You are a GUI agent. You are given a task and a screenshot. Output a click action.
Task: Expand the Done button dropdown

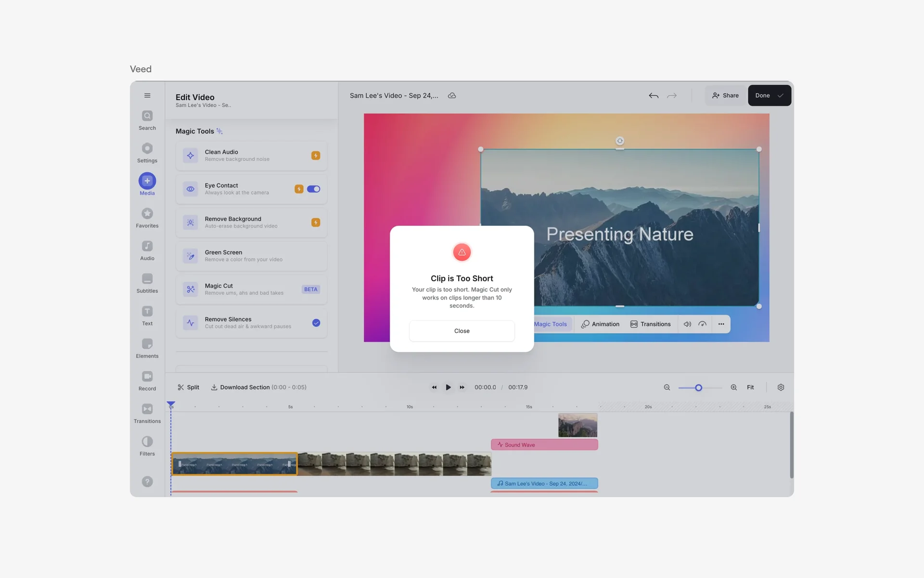pos(781,95)
